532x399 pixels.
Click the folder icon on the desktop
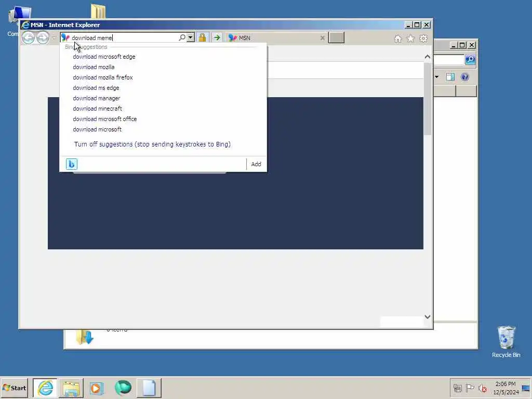coord(98,11)
